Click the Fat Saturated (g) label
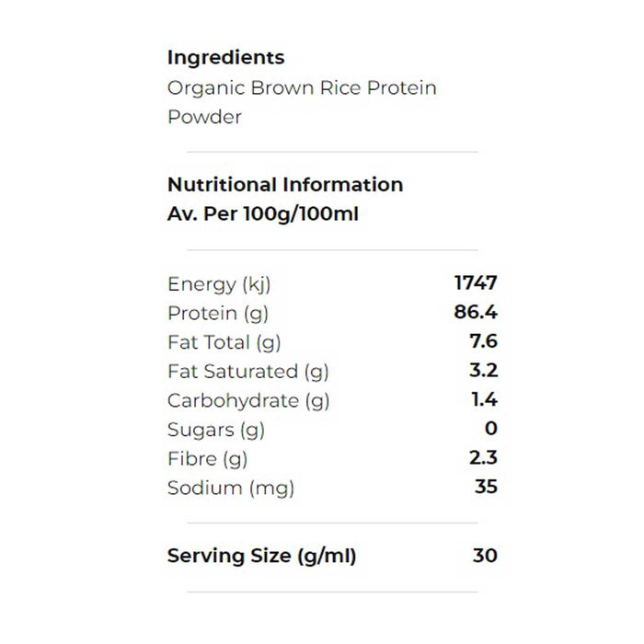 (x=248, y=372)
